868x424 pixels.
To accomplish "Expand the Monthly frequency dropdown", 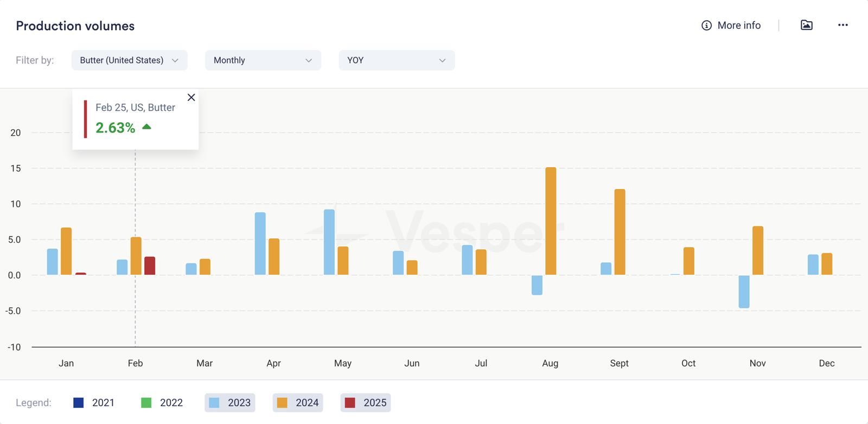I will click(x=263, y=60).
